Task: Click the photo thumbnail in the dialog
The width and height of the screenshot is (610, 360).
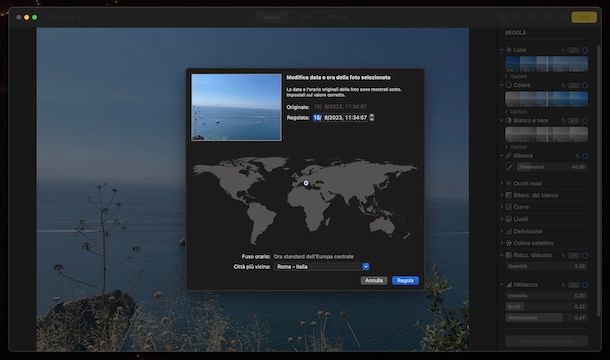Action: click(x=237, y=107)
